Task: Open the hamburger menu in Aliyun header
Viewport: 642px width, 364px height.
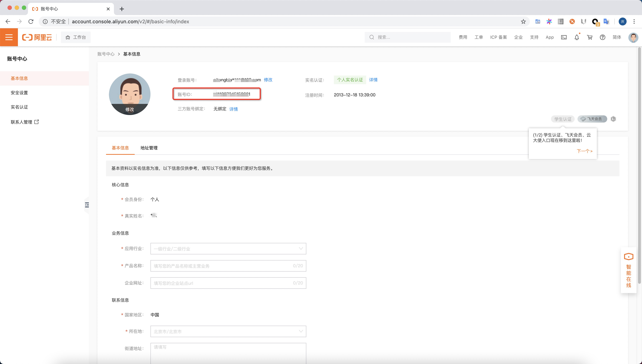Action: point(9,37)
